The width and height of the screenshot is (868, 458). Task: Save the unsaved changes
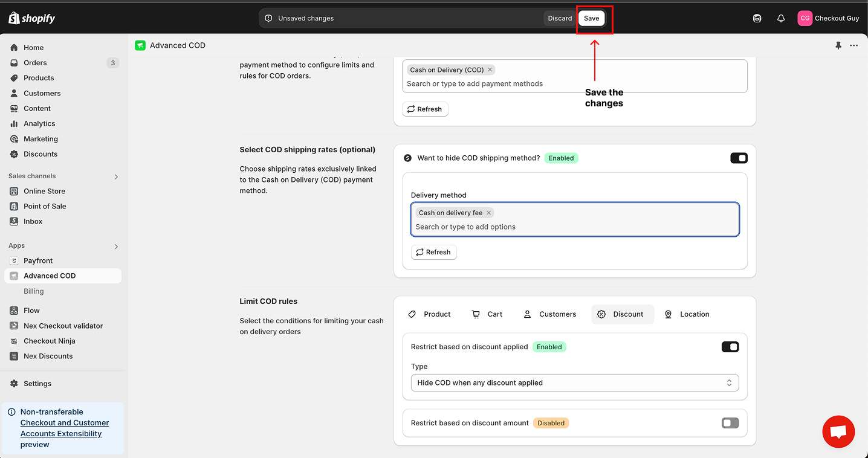(x=591, y=18)
